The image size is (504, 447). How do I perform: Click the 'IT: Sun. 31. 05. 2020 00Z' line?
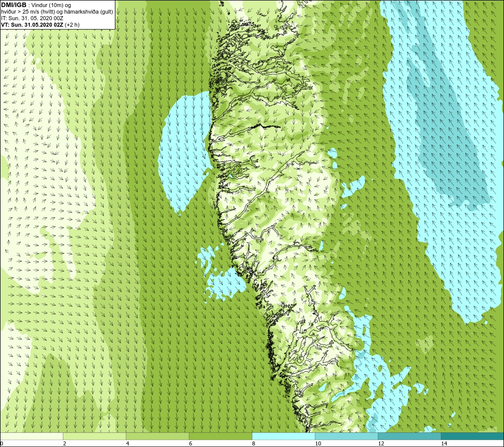point(32,18)
